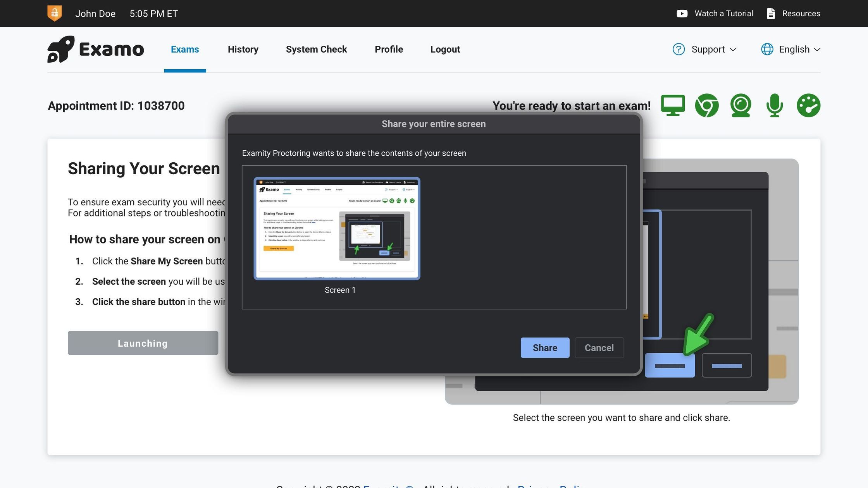Click the green microphone check icon
The image size is (868, 488).
[x=774, y=105]
